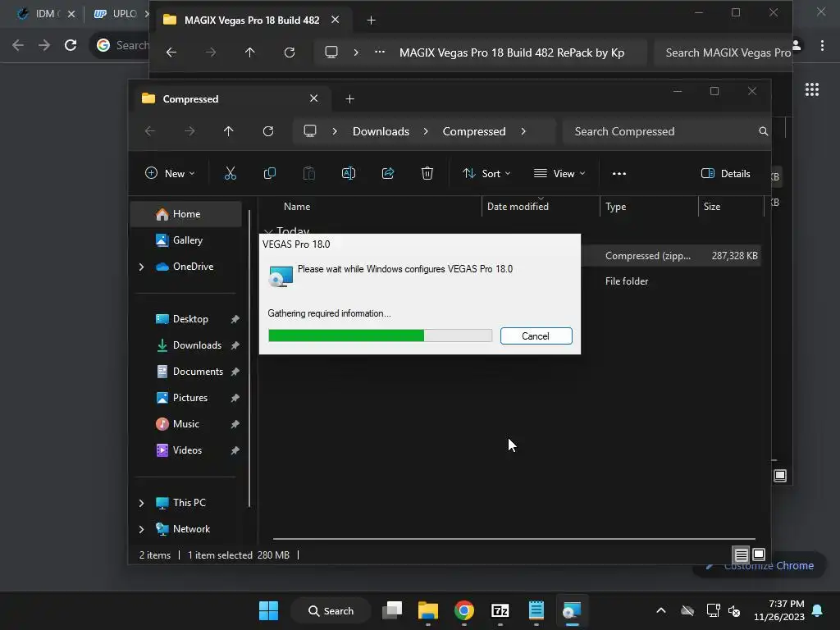Open Task View from taskbar
840x630 pixels.
392,610
